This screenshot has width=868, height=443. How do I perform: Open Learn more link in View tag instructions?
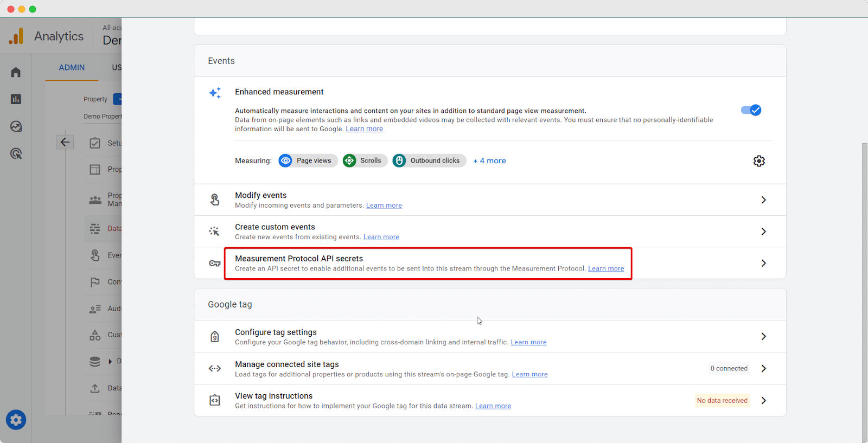coord(493,406)
